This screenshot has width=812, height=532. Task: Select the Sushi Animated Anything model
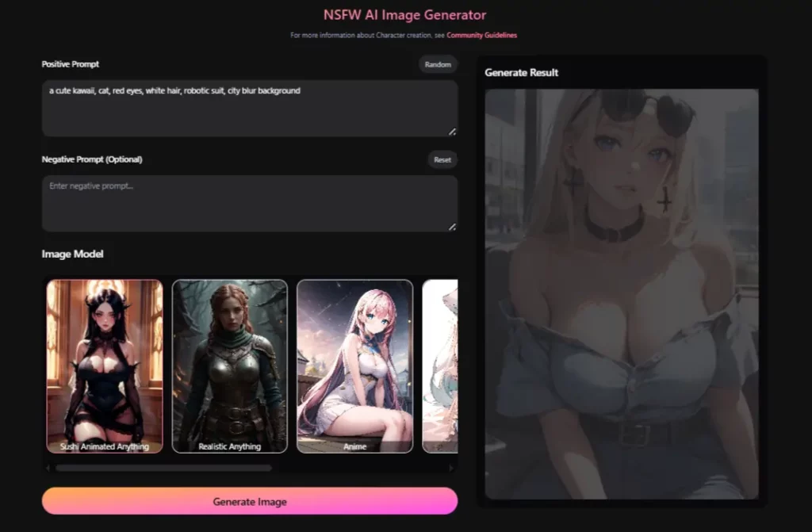pos(105,366)
